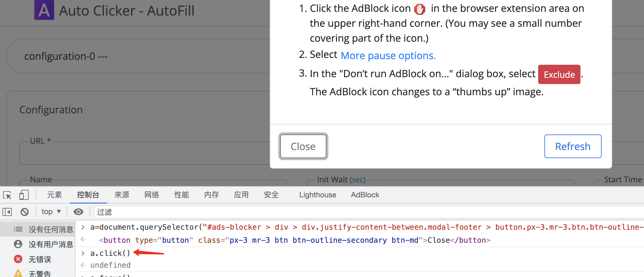Open the 网络 tab
The height and width of the screenshot is (277, 644).
pyautogui.click(x=152, y=195)
